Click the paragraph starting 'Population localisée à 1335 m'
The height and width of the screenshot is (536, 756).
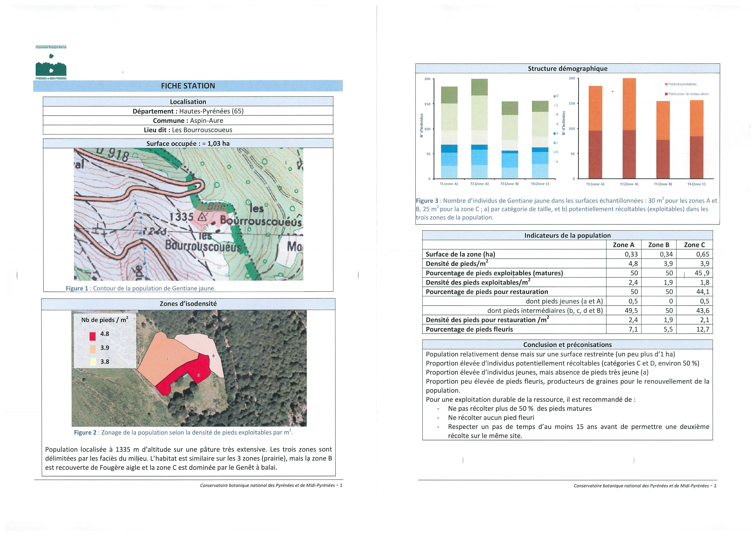[x=188, y=458]
